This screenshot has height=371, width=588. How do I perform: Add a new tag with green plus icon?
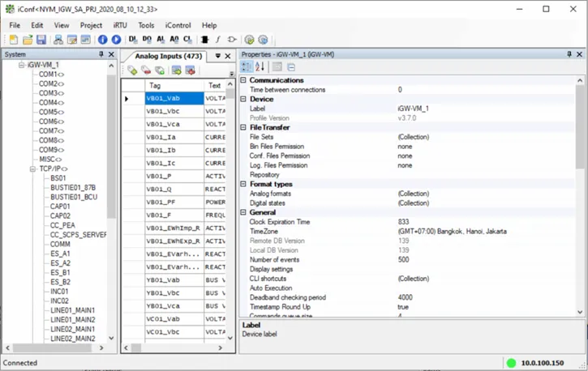132,70
